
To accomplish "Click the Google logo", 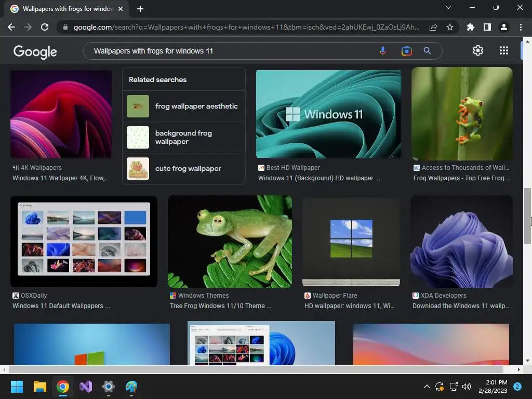I will tap(35, 51).
